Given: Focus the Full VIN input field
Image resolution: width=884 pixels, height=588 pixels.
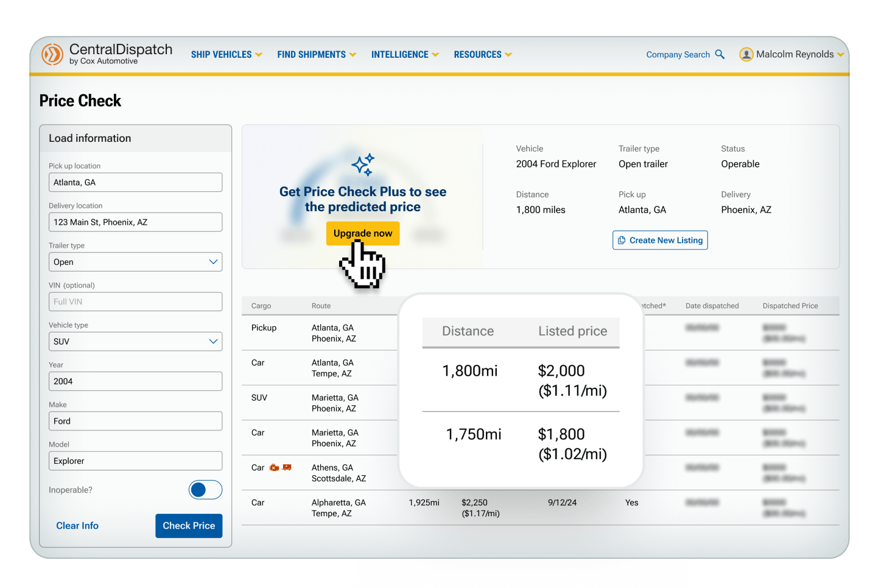Looking at the screenshot, I should (x=135, y=302).
